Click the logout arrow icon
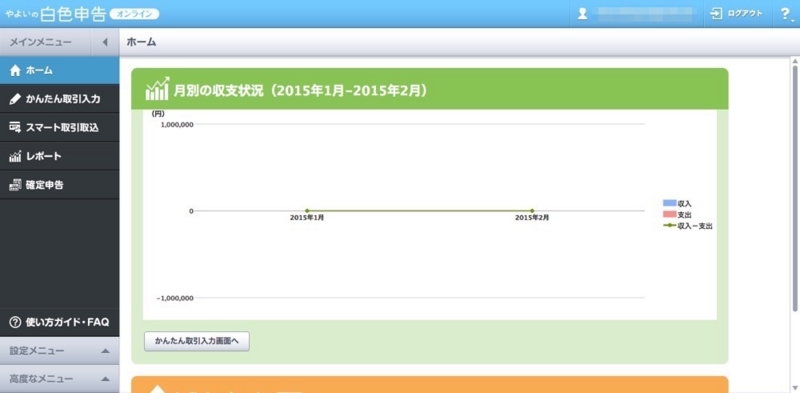This screenshot has width=800, height=393. [716, 14]
